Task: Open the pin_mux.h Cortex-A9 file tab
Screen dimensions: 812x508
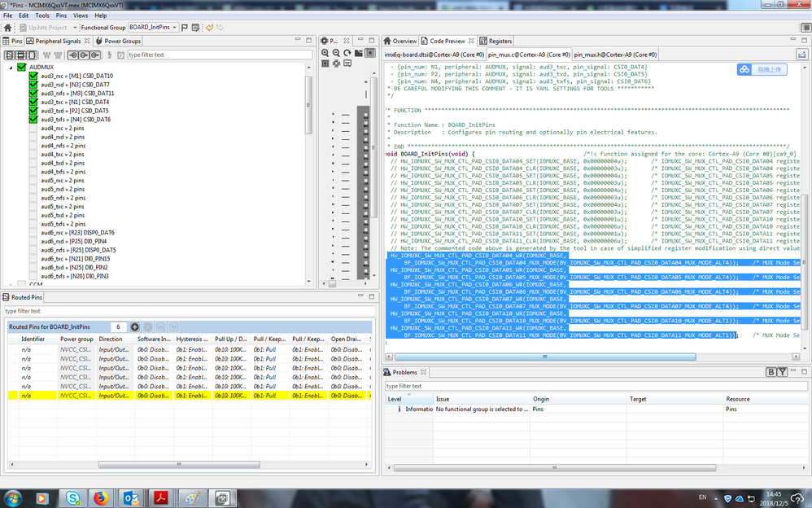Action: point(615,55)
